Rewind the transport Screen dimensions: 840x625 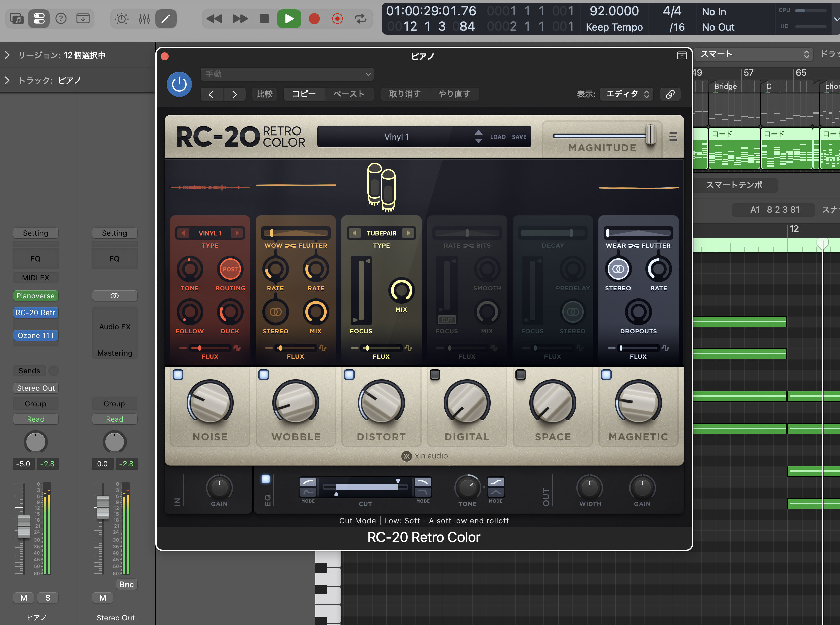214,18
